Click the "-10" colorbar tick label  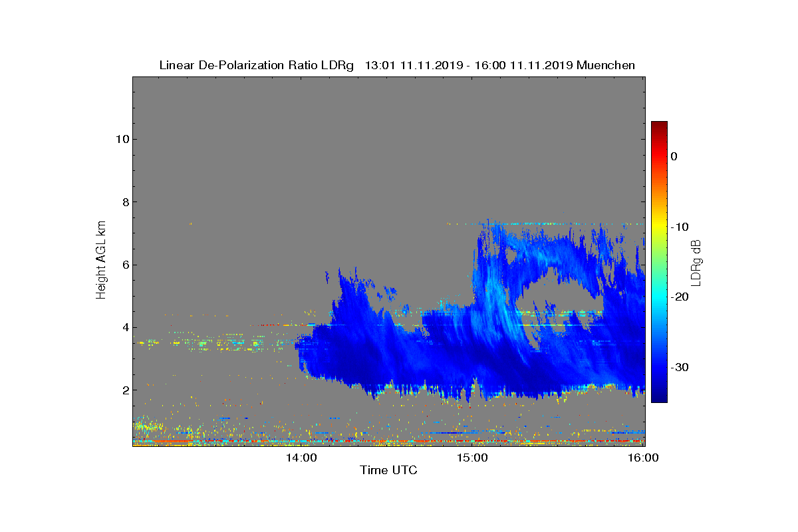[679, 227]
